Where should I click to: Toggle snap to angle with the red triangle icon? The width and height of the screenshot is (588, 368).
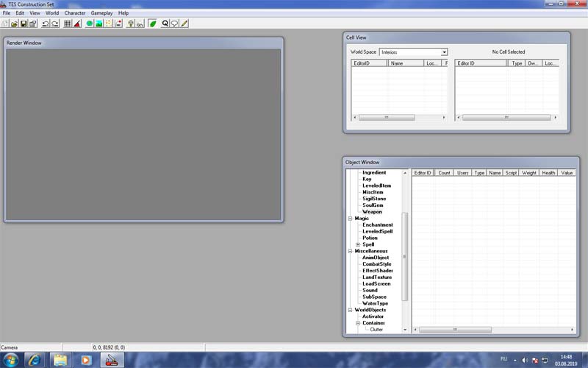(x=77, y=24)
